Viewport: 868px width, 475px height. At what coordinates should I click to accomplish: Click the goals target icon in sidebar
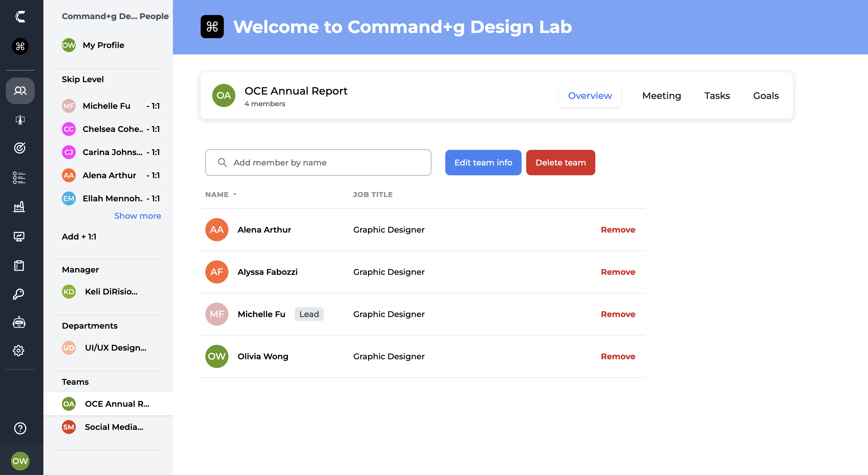pos(20,148)
